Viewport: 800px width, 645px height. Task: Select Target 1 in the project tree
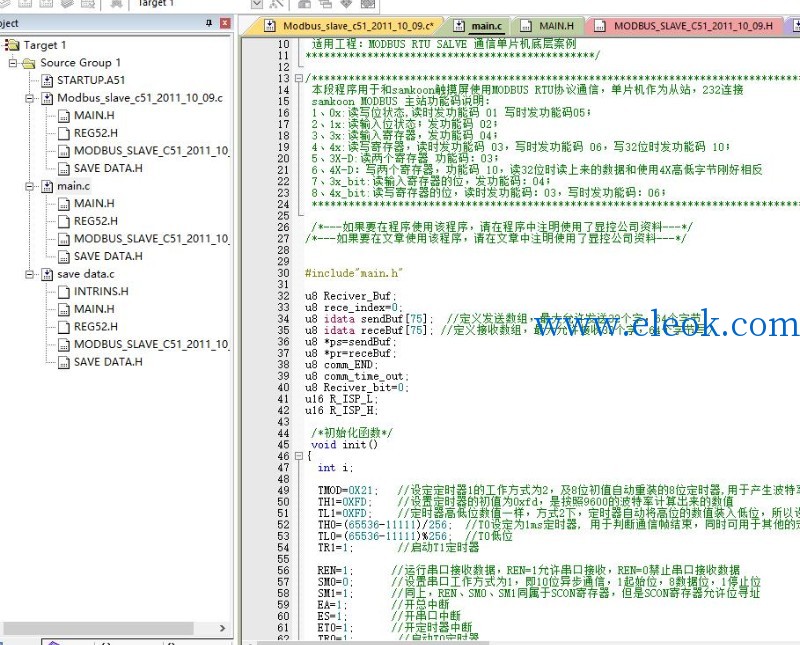click(x=45, y=45)
